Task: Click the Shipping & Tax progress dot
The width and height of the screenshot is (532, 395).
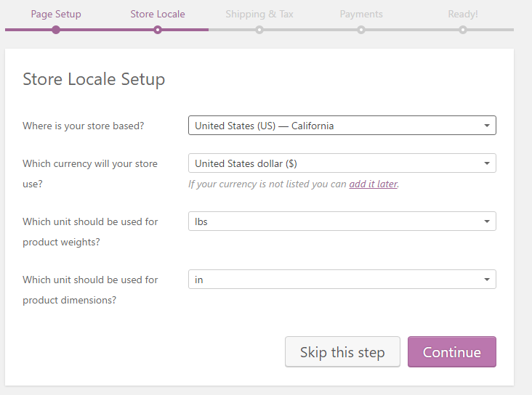Action: (x=259, y=30)
